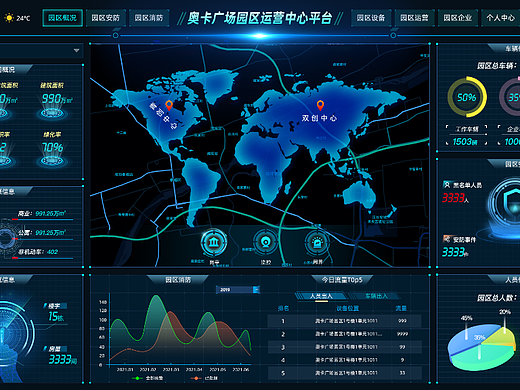Click the glowing base under 70%
The width and height of the screenshot is (520, 390).
(x=52, y=162)
